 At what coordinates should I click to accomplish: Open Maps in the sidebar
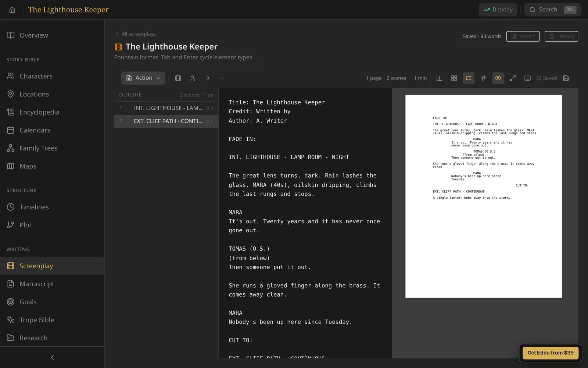52,166
